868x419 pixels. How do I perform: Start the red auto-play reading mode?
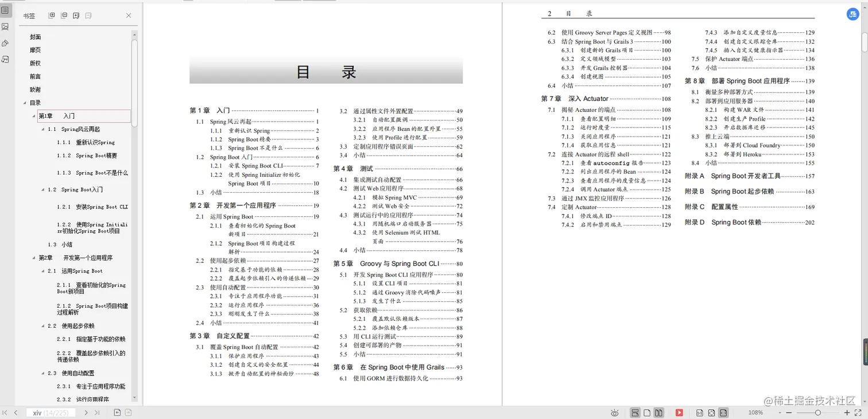coord(679,412)
